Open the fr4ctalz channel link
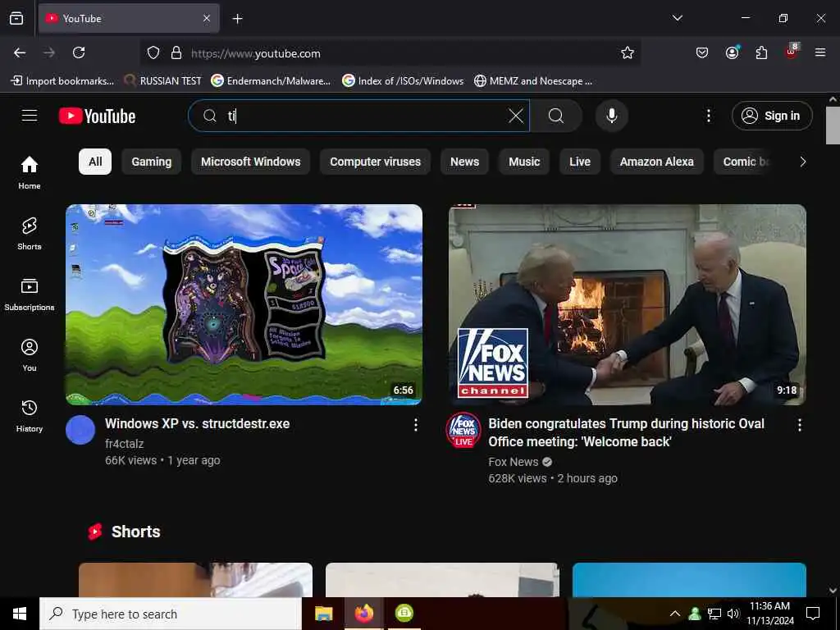Image resolution: width=840 pixels, height=630 pixels. coord(125,444)
